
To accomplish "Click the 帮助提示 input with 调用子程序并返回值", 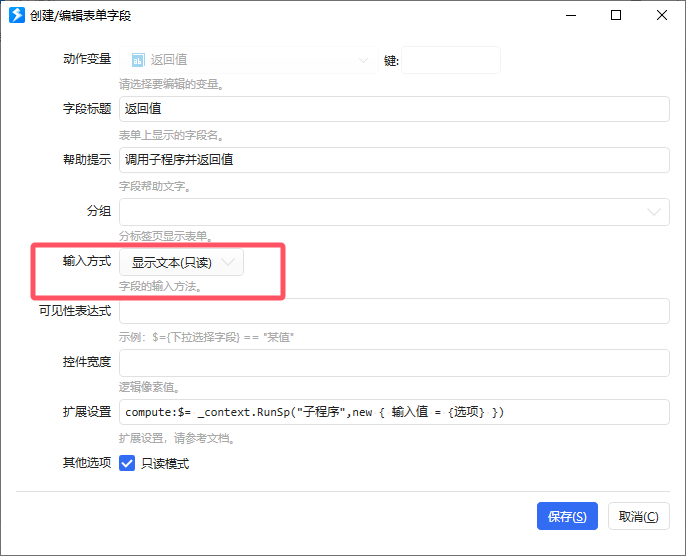I will pos(394,160).
